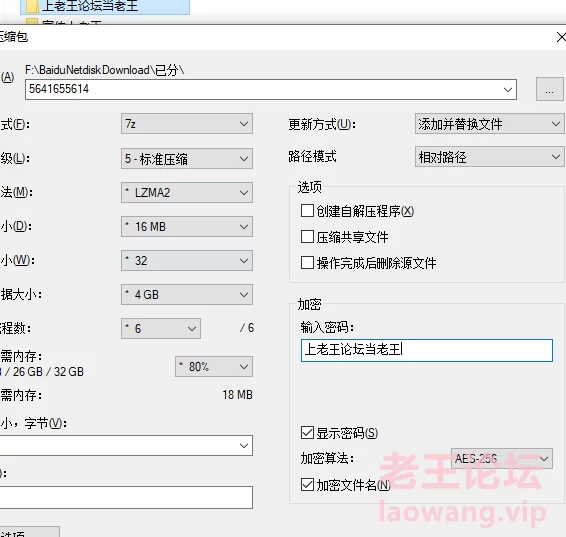This screenshot has height=537, width=566.
Task: Tick the 压缩共享文件 checkbox
Action: 307,237
